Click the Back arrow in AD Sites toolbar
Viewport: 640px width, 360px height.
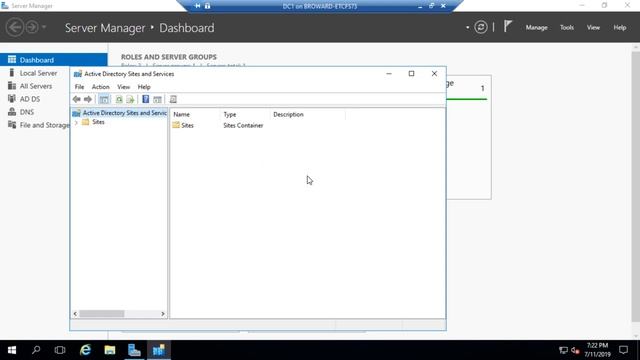76,99
